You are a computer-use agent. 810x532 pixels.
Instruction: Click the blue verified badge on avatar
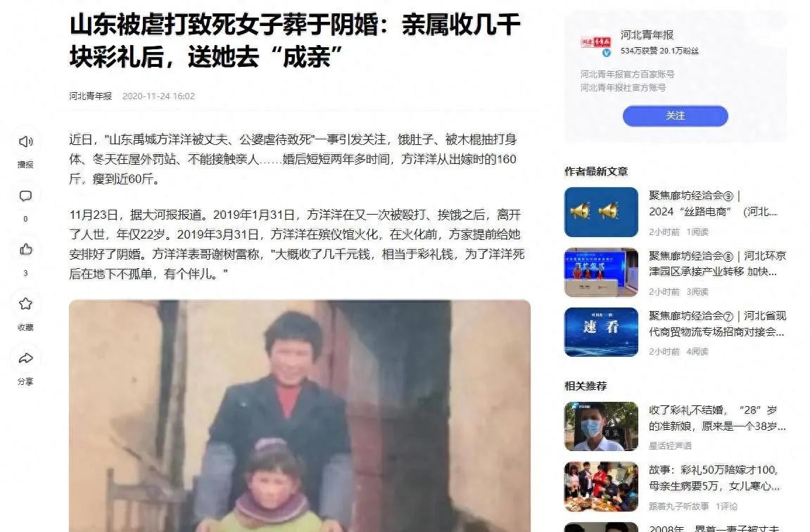click(x=607, y=53)
